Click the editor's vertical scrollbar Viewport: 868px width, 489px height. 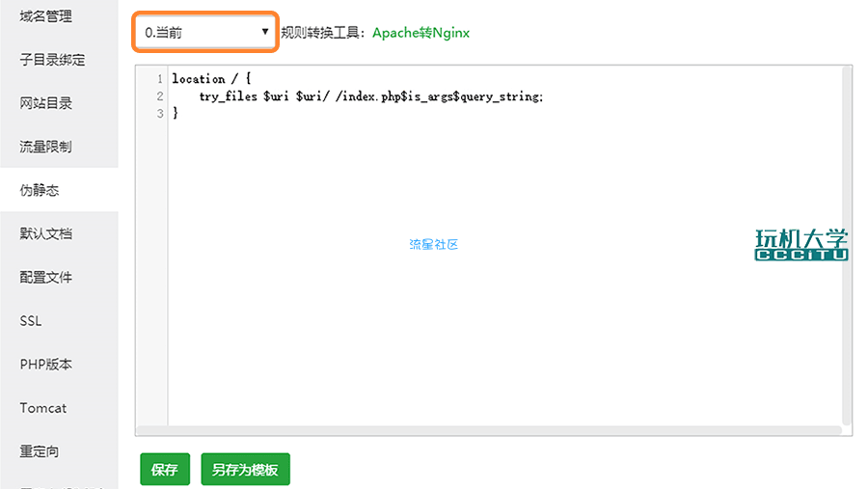(847, 246)
